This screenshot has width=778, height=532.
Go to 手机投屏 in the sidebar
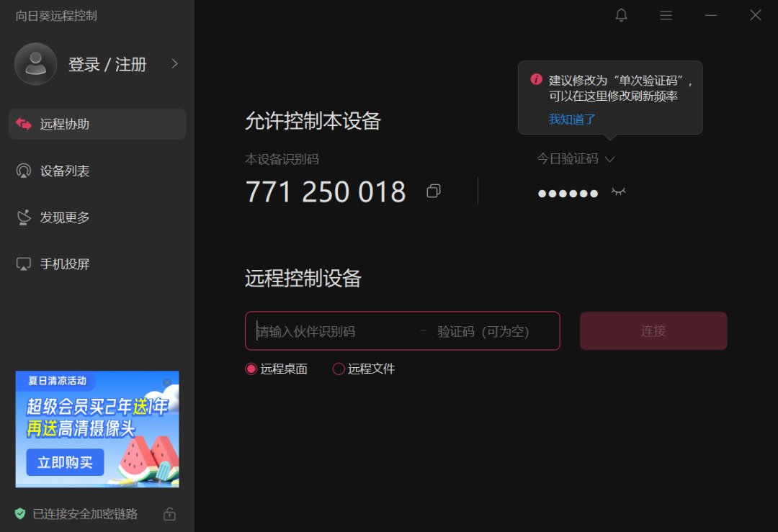coord(65,264)
